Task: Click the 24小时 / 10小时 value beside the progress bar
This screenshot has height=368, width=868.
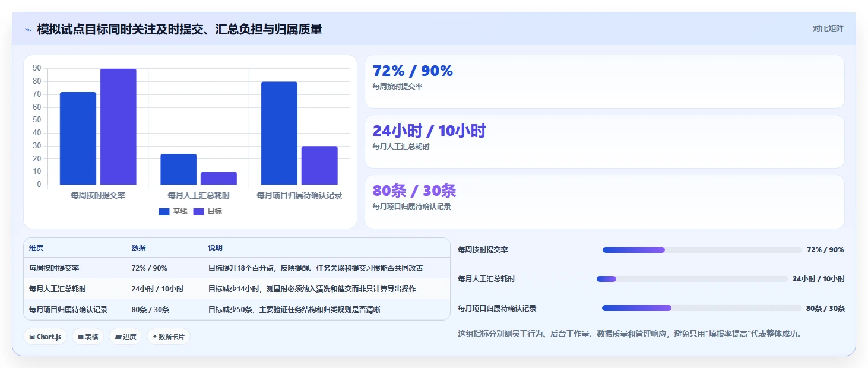Action: [x=818, y=279]
